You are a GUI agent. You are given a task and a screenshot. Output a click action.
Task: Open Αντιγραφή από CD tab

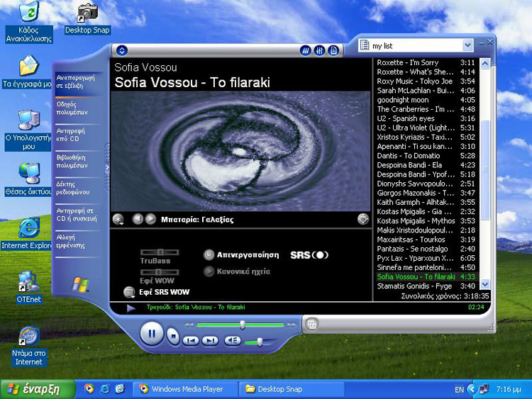point(77,135)
